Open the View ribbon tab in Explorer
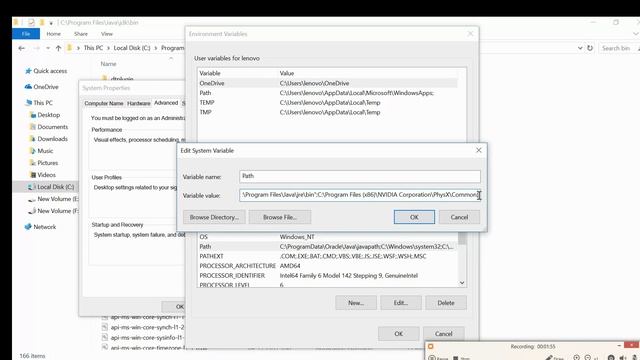 pyautogui.click(x=107, y=34)
